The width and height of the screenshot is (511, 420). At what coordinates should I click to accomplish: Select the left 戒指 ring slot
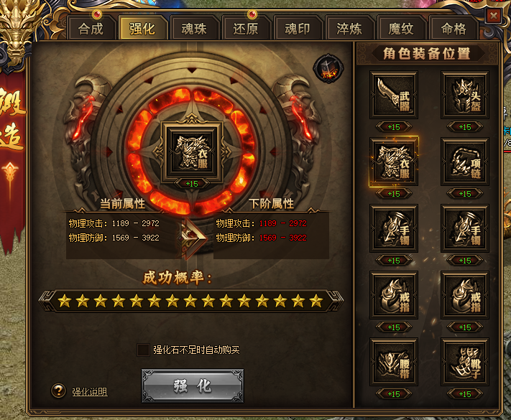(x=394, y=295)
